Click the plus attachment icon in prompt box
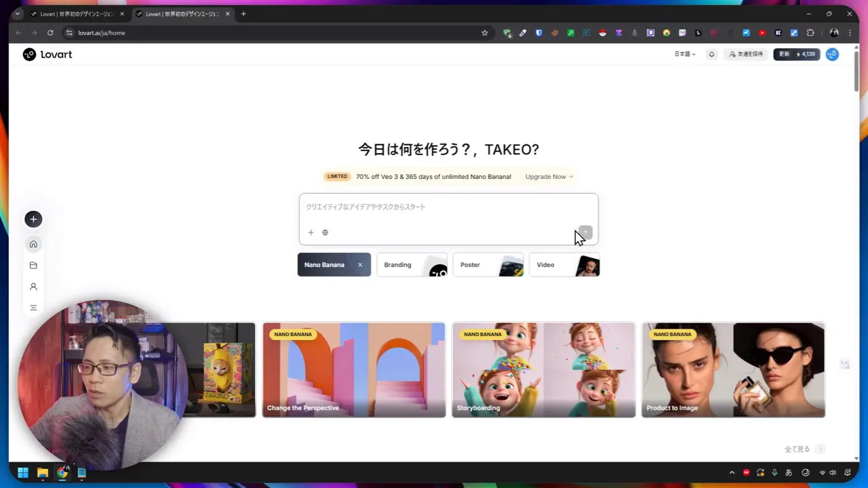 (x=311, y=232)
